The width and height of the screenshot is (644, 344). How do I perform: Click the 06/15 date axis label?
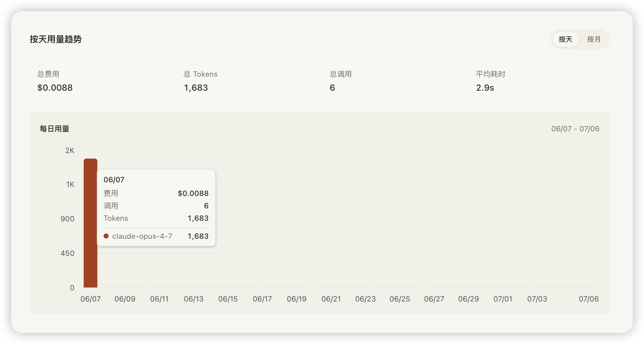pyautogui.click(x=228, y=299)
